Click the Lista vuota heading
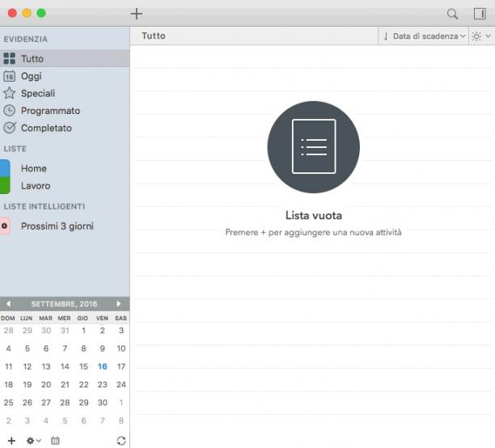 (x=314, y=215)
